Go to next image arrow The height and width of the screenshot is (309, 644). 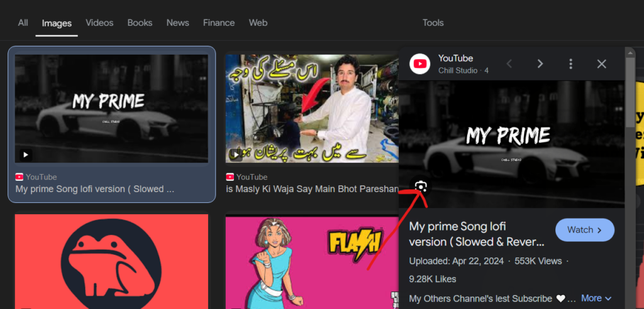[x=540, y=64]
